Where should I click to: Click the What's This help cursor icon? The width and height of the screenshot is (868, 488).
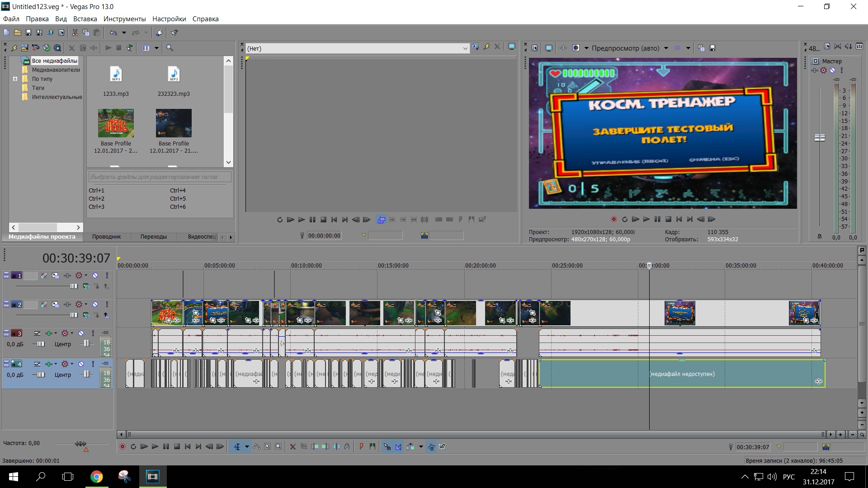click(175, 33)
